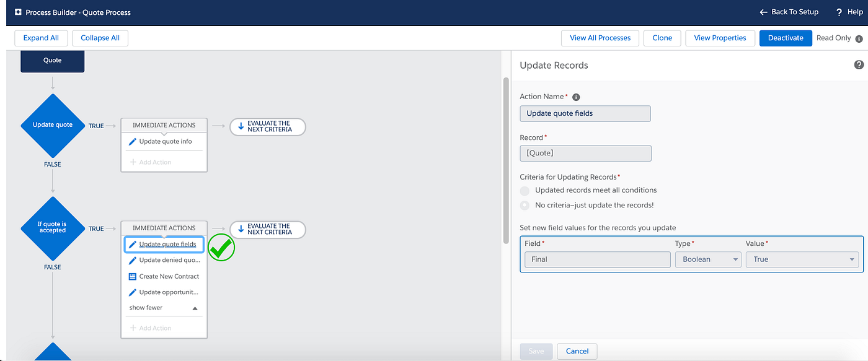The width and height of the screenshot is (868, 361).
Task: Click IMMEDIATE ACTIONS header of Update quote
Action: coord(164,125)
